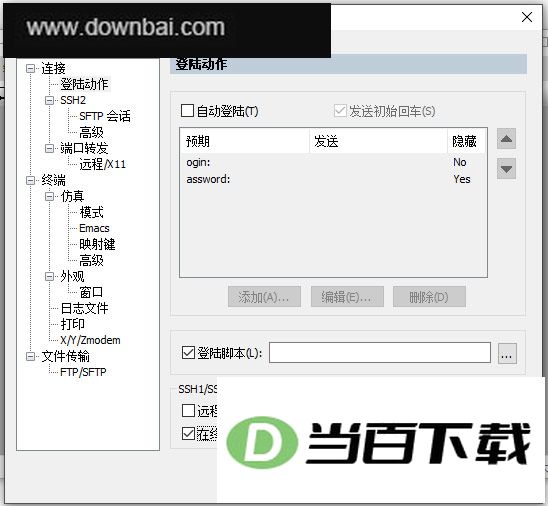Collapse the 连接 tree node
Screen dimensions: 548x506
coord(31,68)
